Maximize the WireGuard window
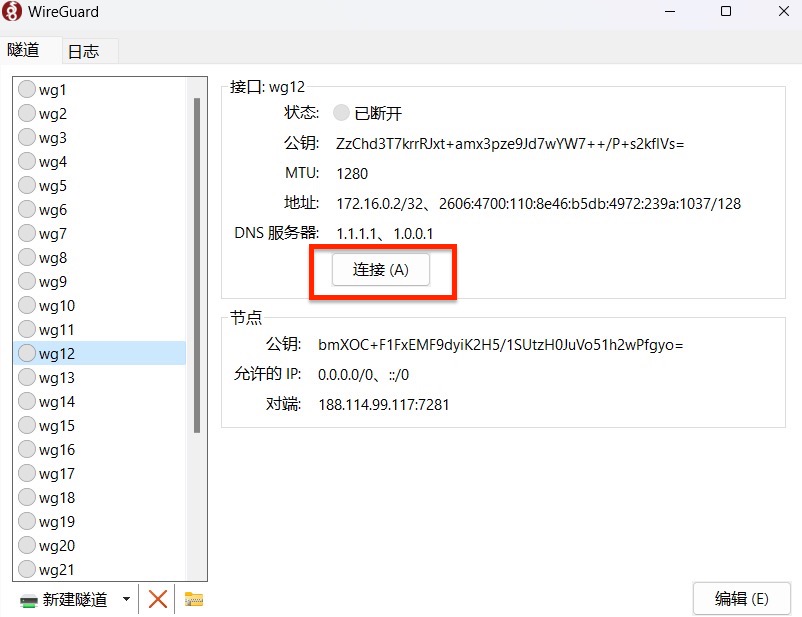Viewport: 802px width, 617px height. [725, 12]
